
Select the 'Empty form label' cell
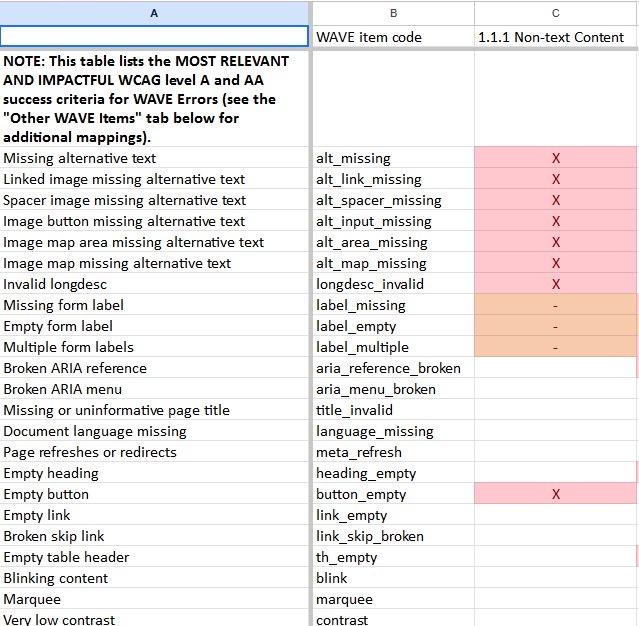click(x=154, y=326)
